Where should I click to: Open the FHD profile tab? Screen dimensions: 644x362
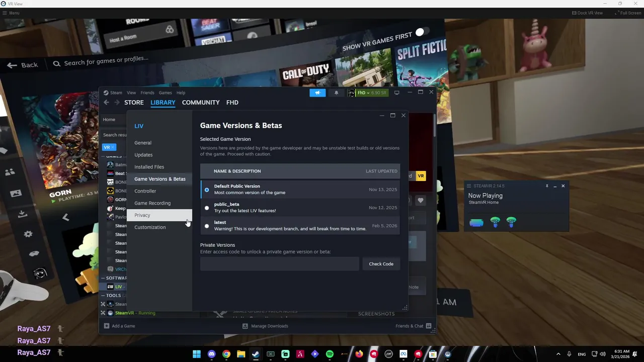[232, 103]
